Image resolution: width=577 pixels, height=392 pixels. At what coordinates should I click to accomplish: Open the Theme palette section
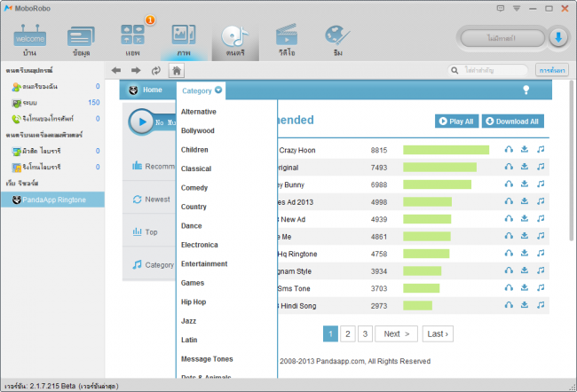pos(337,40)
